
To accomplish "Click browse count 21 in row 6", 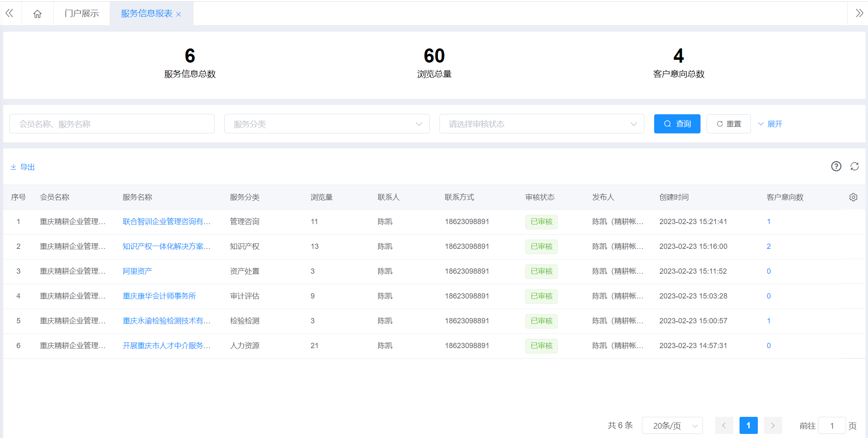I will coord(314,346).
